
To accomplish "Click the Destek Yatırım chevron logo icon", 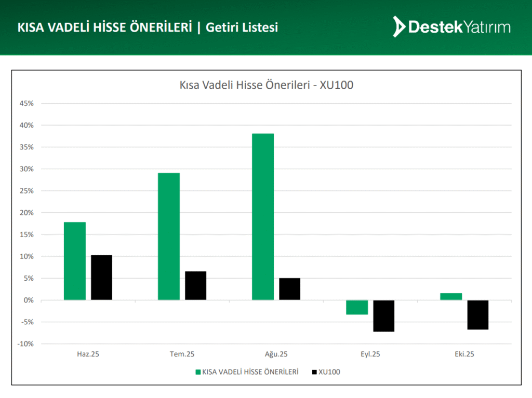I will (399, 27).
